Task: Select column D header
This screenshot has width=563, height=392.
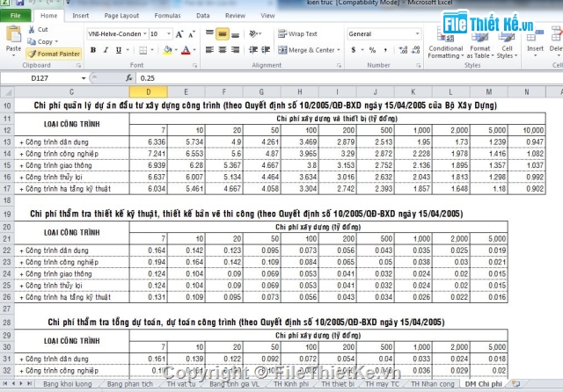Action: 149,92
